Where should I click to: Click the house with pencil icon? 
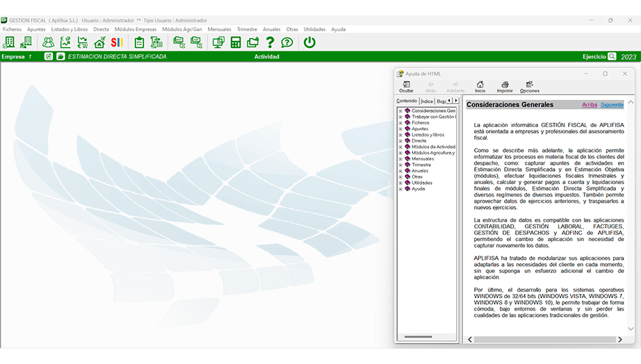click(99, 42)
